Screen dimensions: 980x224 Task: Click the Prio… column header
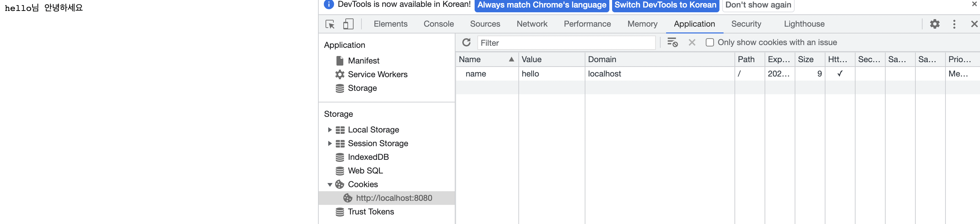[962, 59]
